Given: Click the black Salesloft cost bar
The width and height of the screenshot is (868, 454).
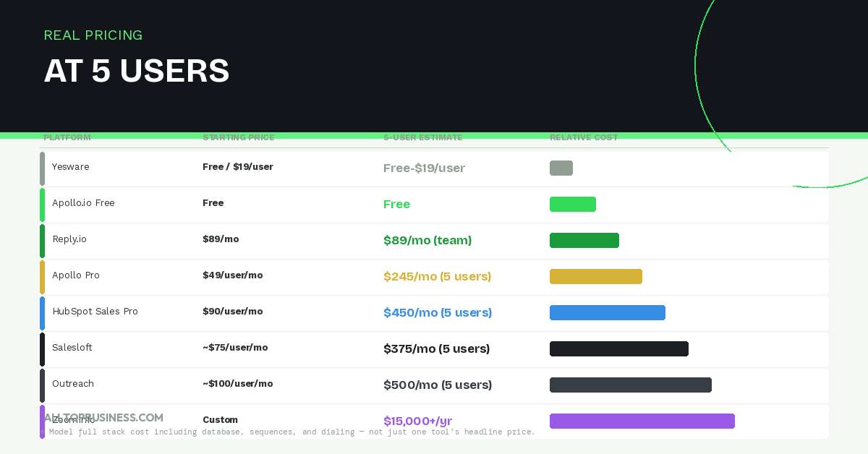Looking at the screenshot, I should 619,349.
